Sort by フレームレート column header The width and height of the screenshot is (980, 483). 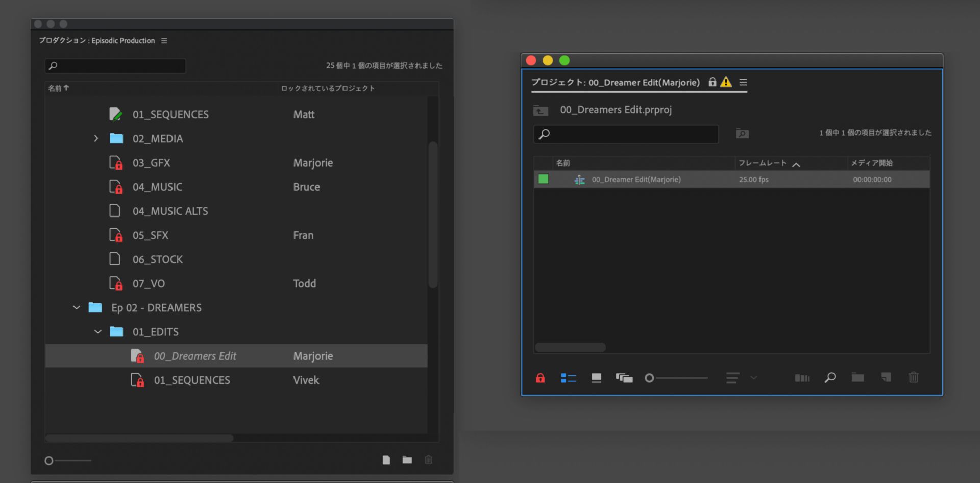pos(763,163)
